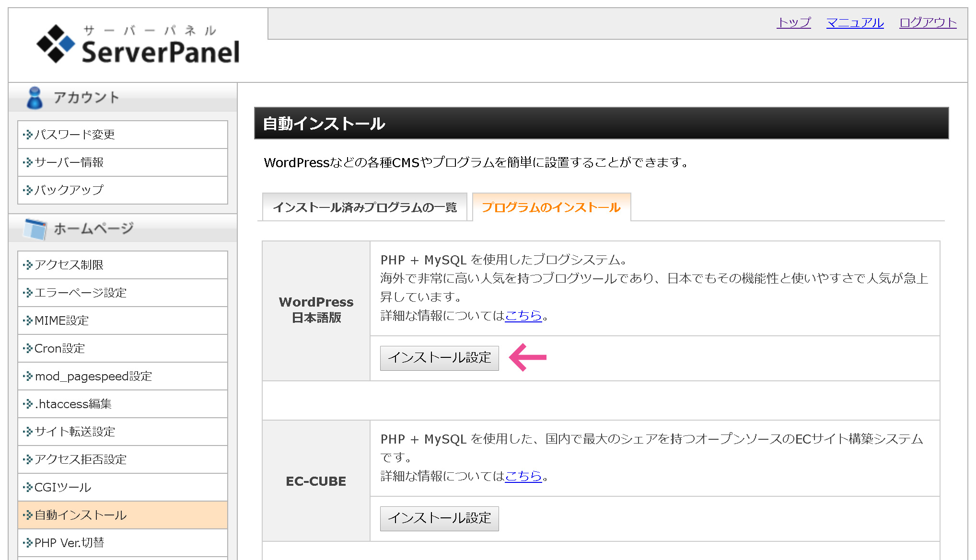976x560 pixels.
Task: Click the Homepage (ホームページ) section icon
Action: (x=35, y=229)
